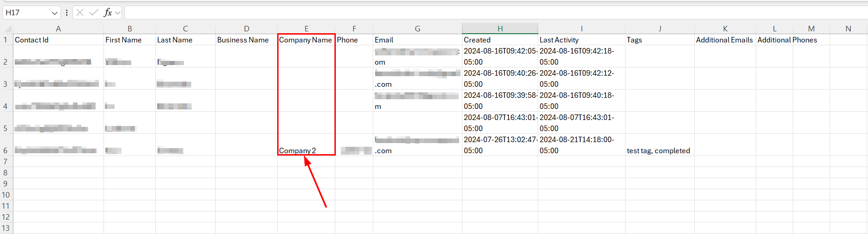
Task: Select the Contact Id header cell
Action: click(x=58, y=40)
